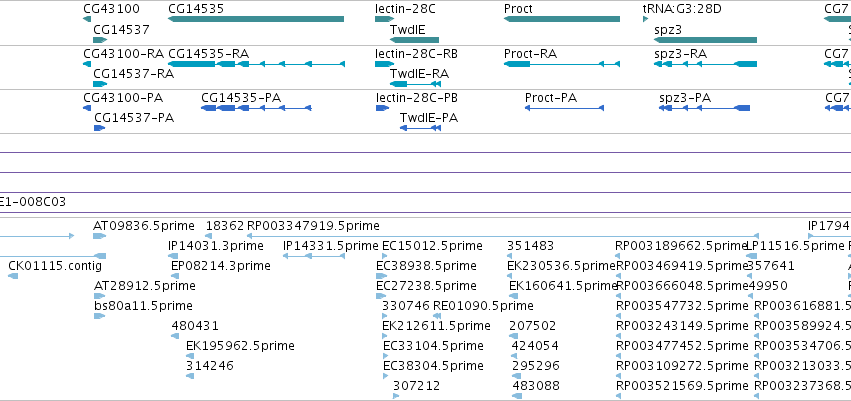Click the TwdlE-PA protein glyph
Screen dimensions: 851x401
click(x=420, y=128)
